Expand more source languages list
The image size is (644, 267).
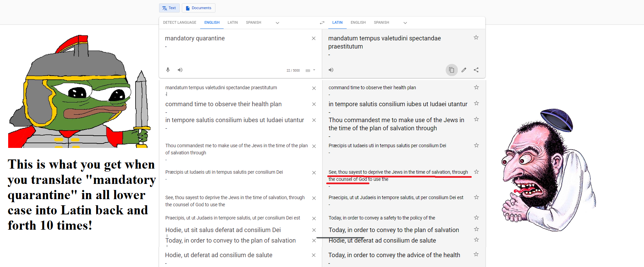point(277,23)
